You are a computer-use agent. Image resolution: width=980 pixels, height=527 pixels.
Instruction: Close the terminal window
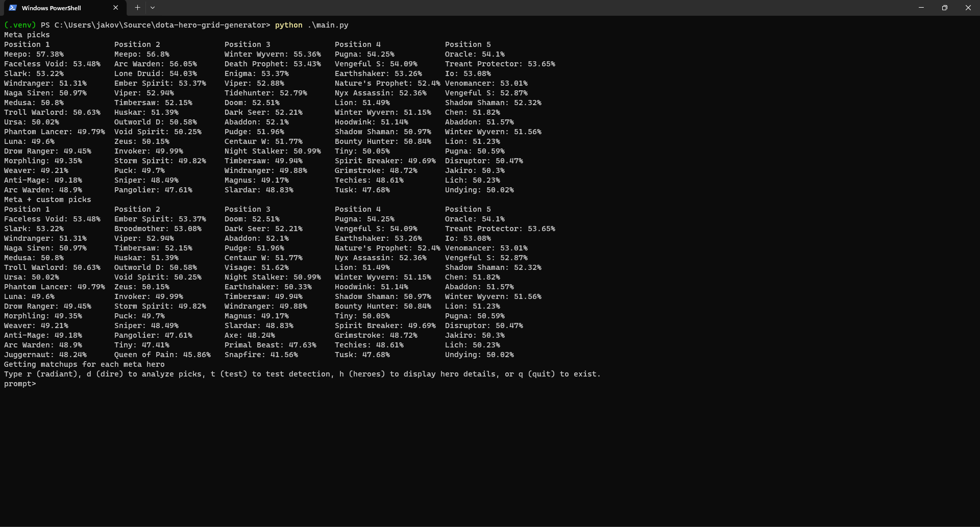pos(968,8)
